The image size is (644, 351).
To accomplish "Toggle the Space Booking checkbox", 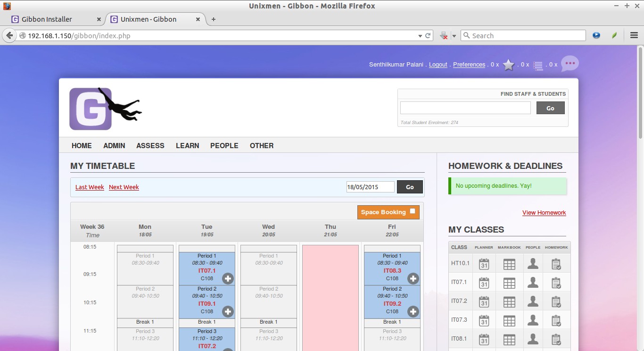I will coord(413,211).
